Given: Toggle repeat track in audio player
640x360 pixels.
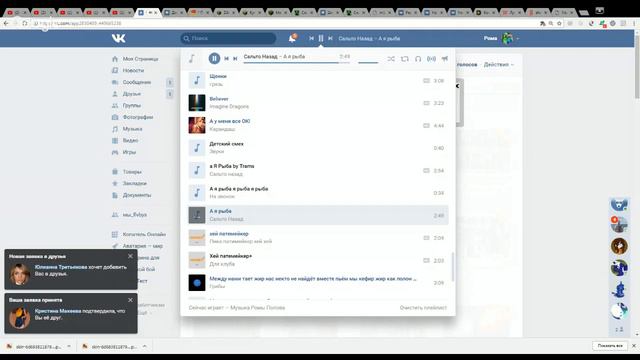Looking at the screenshot, I should [404, 59].
